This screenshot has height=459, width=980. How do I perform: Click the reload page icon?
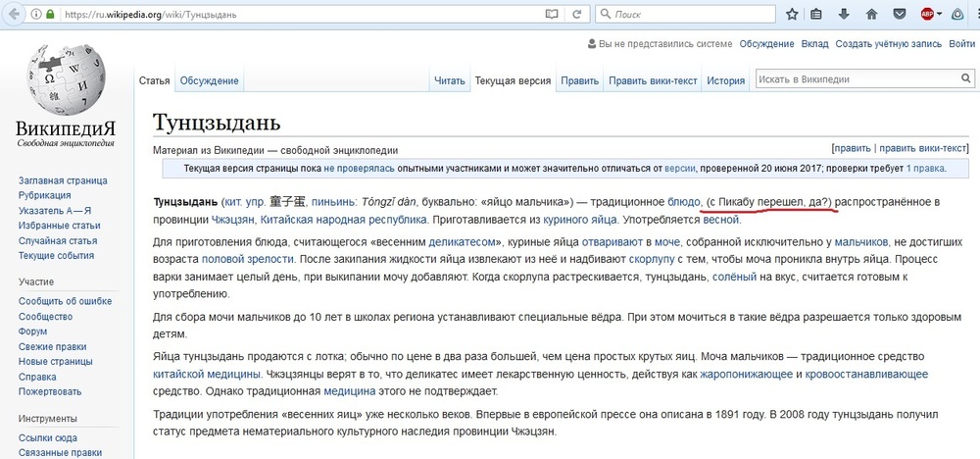[577, 14]
